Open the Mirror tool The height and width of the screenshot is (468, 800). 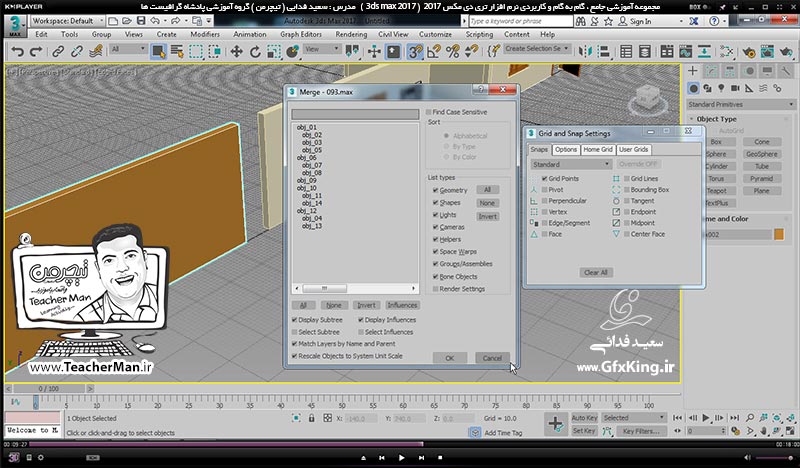(x=585, y=52)
